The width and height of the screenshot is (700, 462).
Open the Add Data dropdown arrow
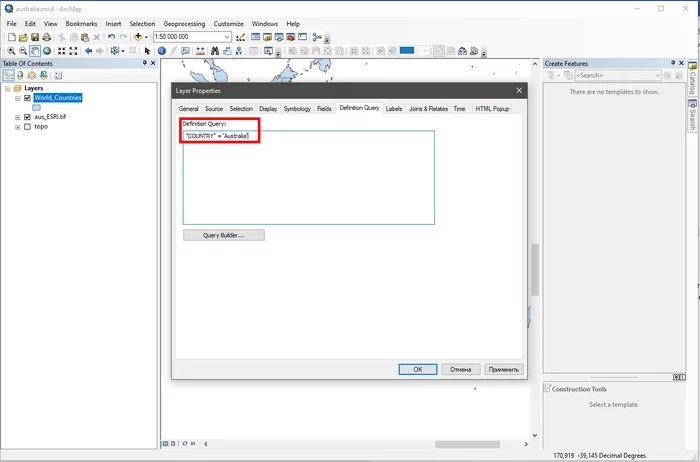coord(146,37)
